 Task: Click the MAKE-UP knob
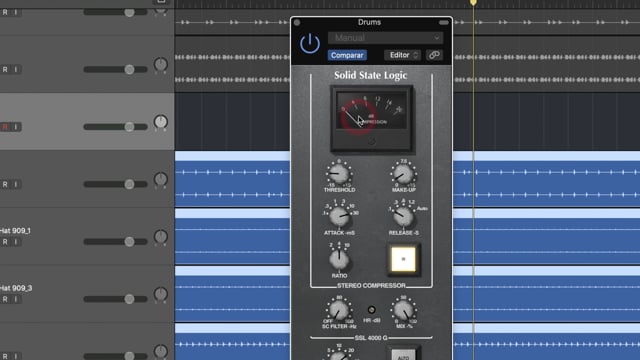pyautogui.click(x=403, y=174)
